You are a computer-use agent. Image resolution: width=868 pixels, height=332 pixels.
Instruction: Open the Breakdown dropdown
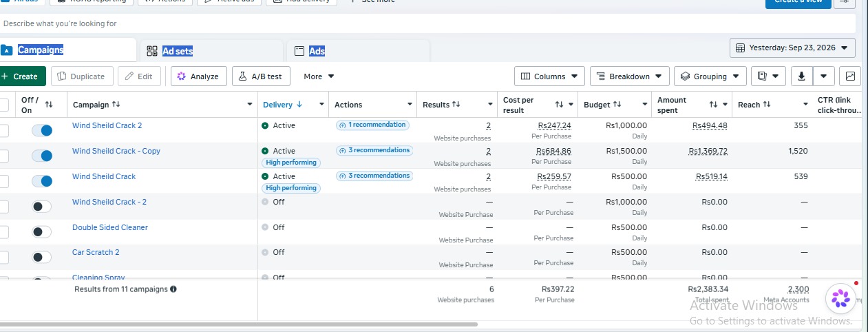tap(629, 76)
